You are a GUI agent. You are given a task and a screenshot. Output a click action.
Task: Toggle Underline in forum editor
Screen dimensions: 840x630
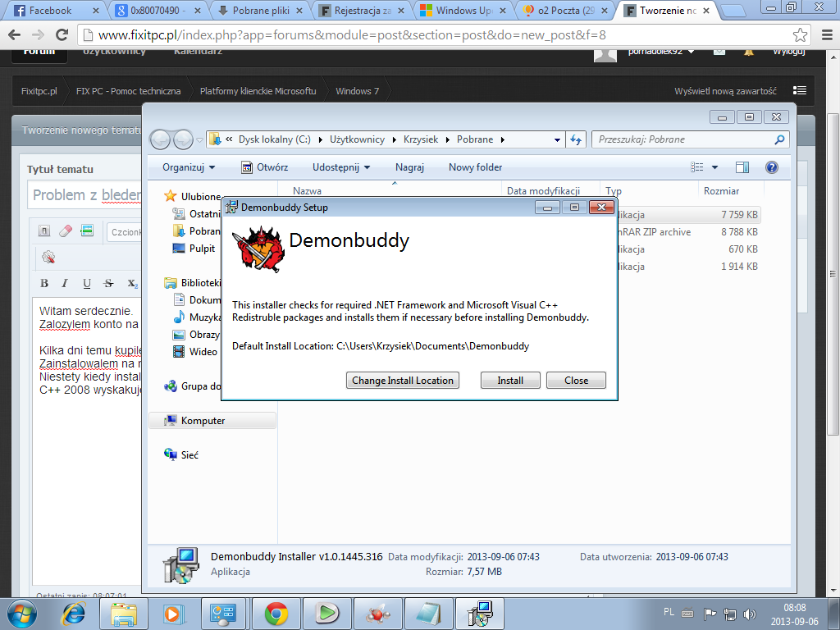(x=87, y=283)
